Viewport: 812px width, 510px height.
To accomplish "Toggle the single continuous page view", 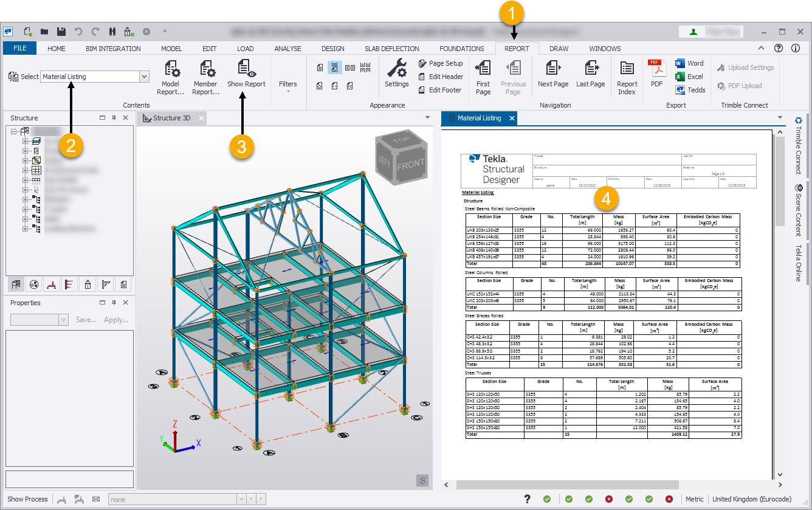I will click(x=335, y=67).
